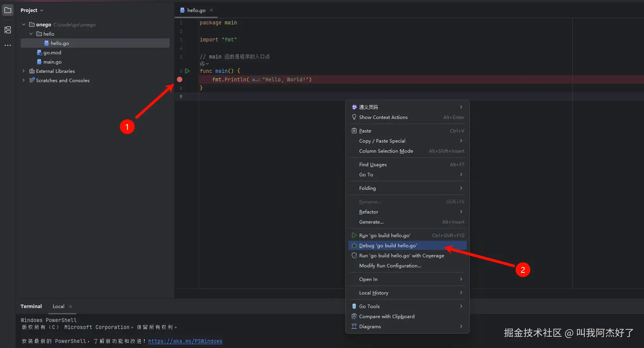Screen dimensions: 644x348
Task: Select the hello.go editor tab
Action: point(196,10)
